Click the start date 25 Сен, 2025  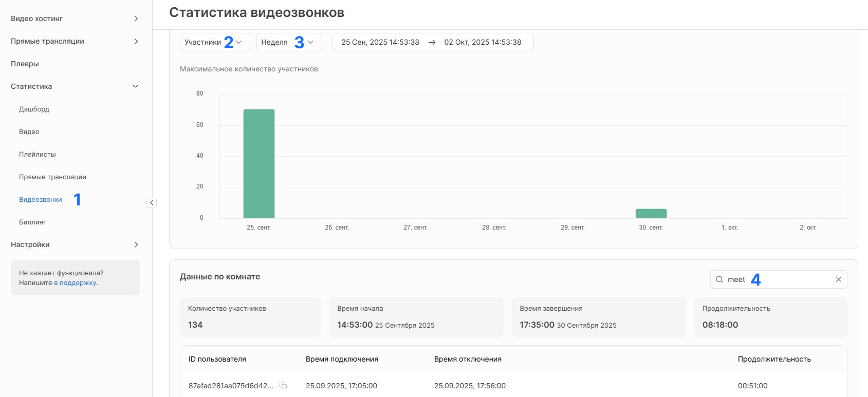380,42
